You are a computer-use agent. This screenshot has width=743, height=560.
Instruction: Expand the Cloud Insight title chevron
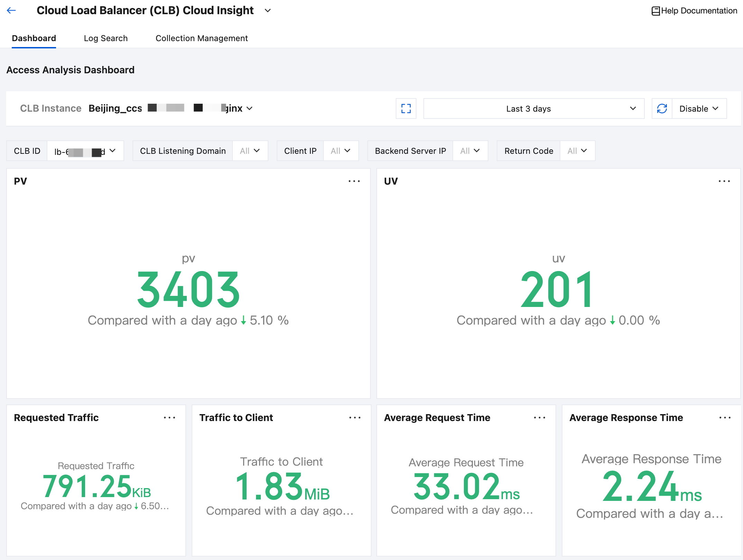(267, 10)
